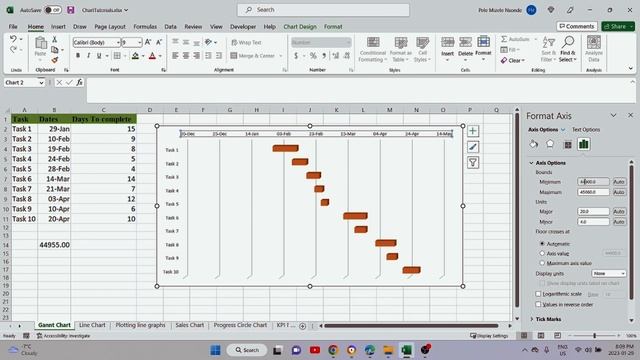The image size is (640, 360).
Task: Click the Center alignment icon
Action: tap(186, 56)
